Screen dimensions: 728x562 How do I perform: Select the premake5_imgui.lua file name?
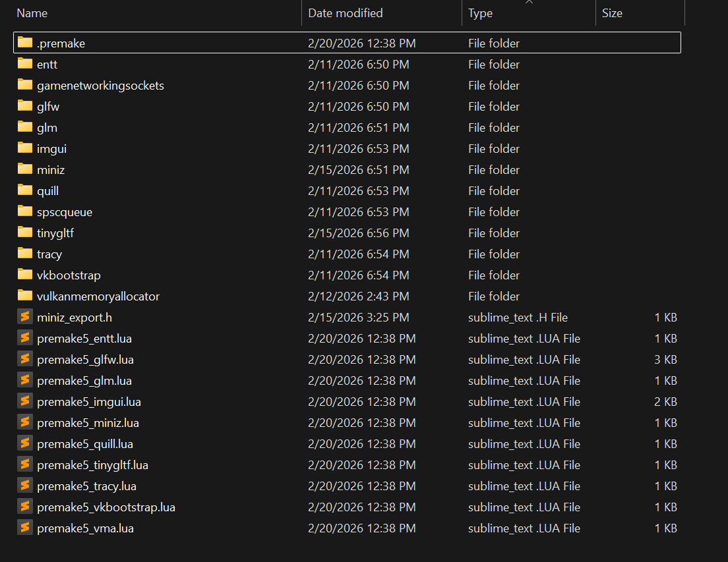click(x=89, y=402)
